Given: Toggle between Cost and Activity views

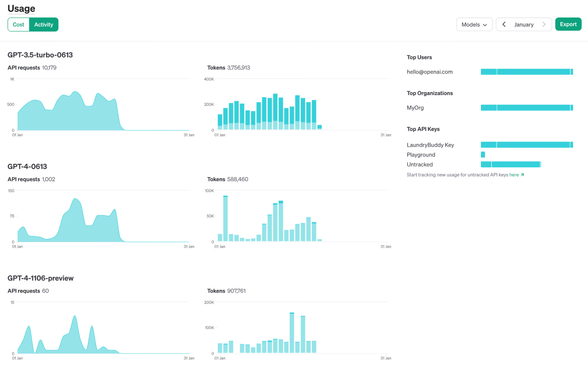Looking at the screenshot, I should [32, 24].
